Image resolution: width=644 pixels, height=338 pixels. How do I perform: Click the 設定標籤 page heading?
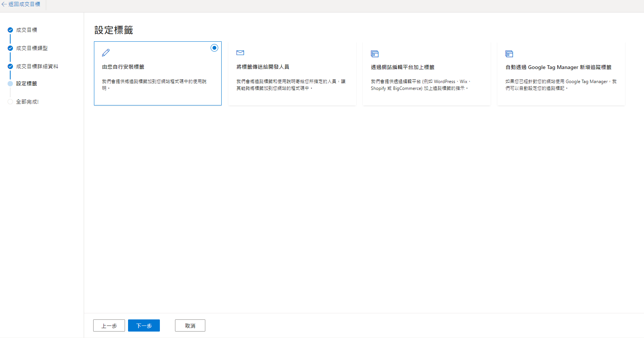pos(114,30)
